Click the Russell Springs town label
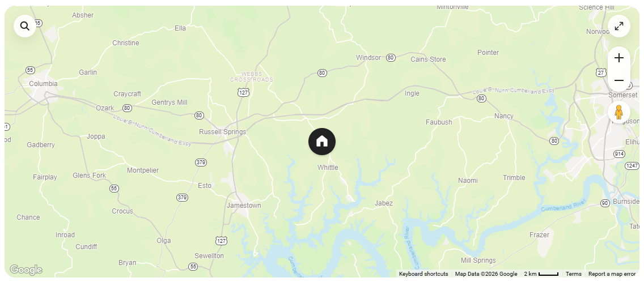 pos(223,132)
